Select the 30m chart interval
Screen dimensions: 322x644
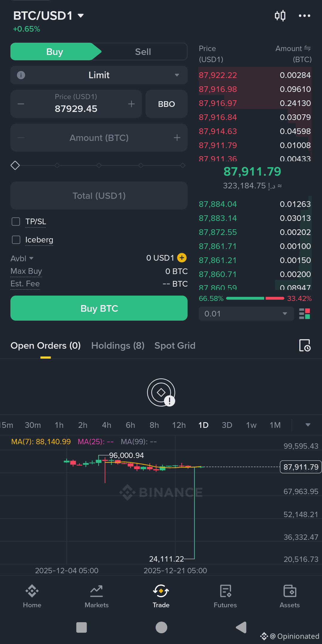point(33,425)
